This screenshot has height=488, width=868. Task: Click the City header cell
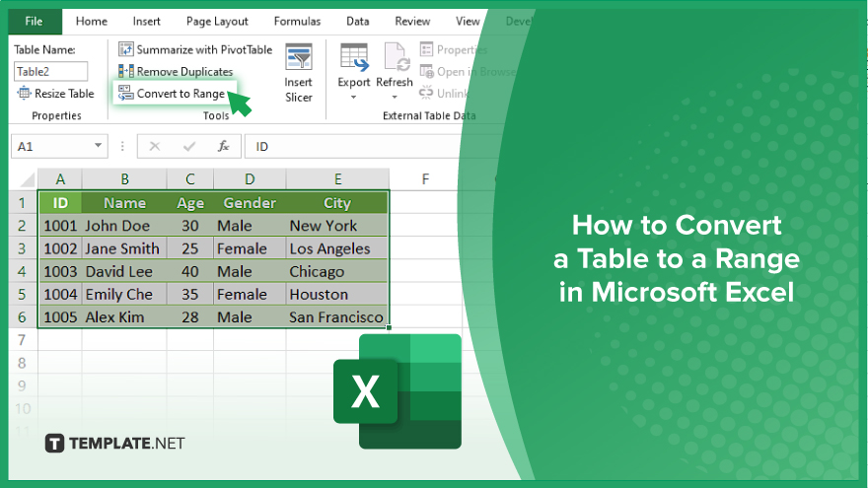337,203
